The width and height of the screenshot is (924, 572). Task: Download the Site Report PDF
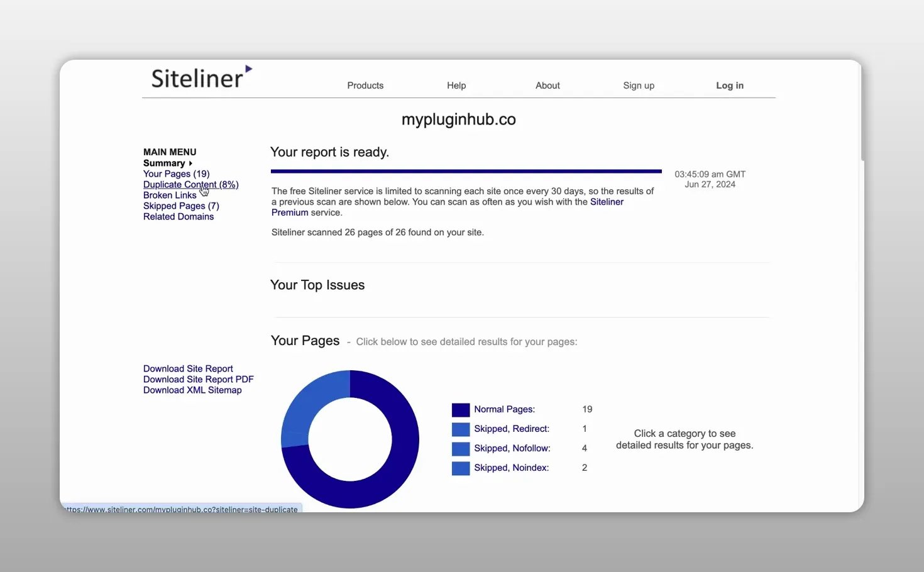[199, 380]
